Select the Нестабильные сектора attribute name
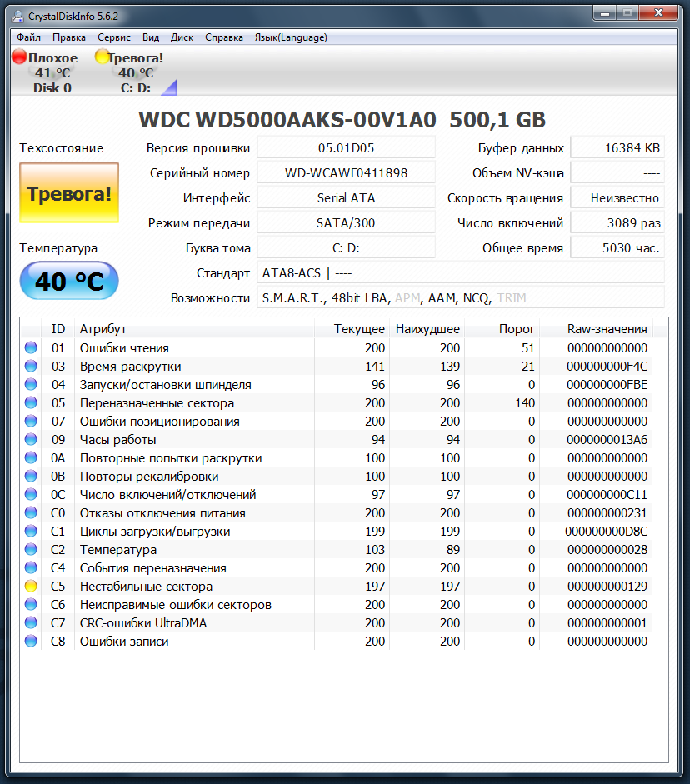This screenshot has height=784, width=690. [146, 586]
